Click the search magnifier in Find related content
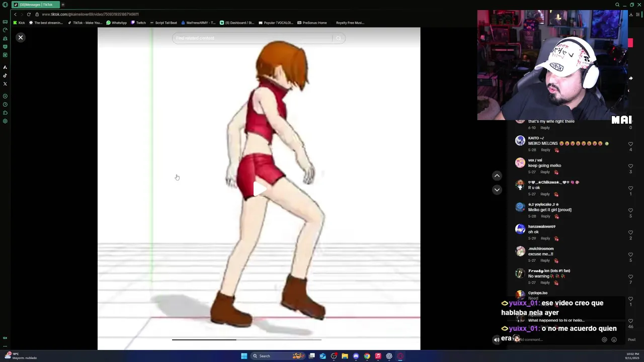Viewport: 644px width, 362px height. click(x=339, y=38)
